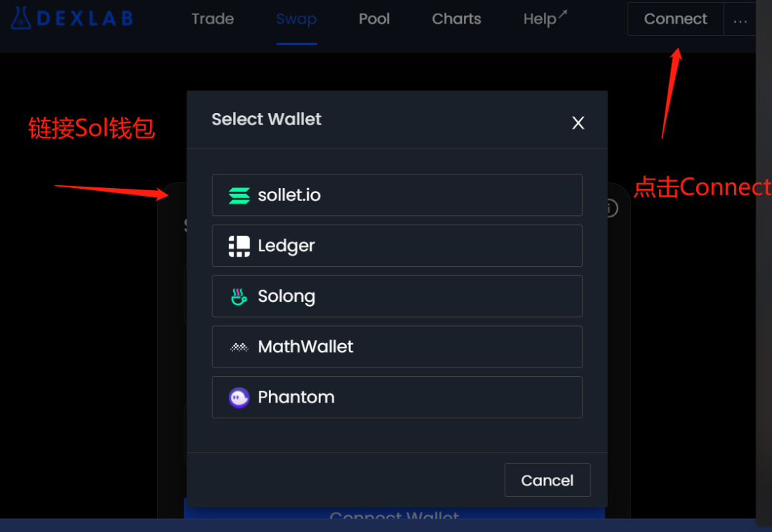This screenshot has width=772, height=532.
Task: Select the MathWallet option label
Action: tap(305, 347)
